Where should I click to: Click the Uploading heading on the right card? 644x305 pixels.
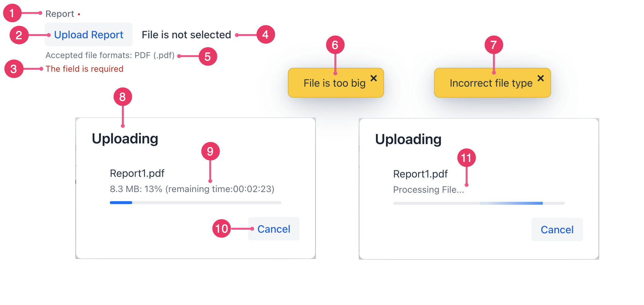[408, 139]
